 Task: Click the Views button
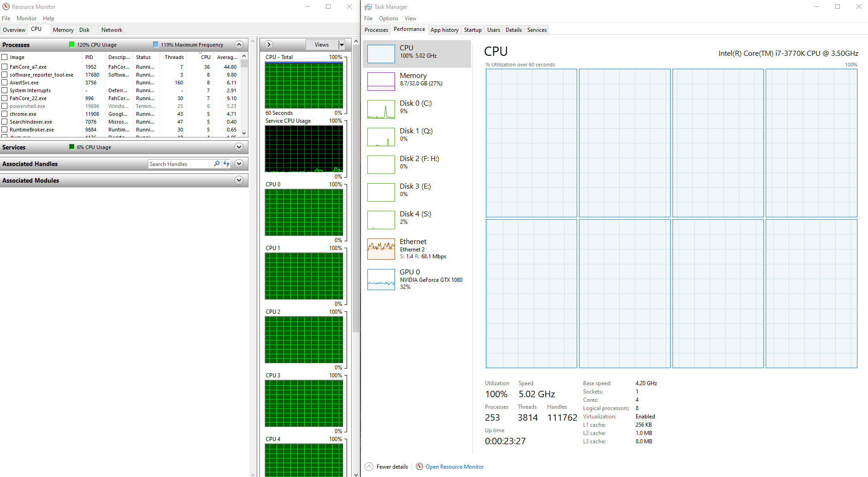[322, 45]
